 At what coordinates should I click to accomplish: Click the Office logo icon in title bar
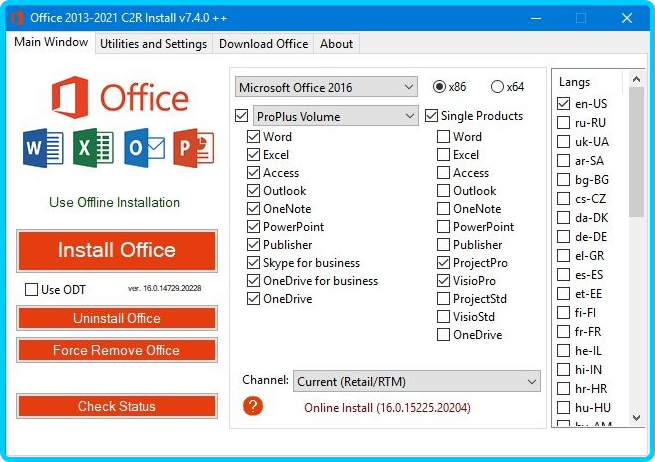coord(17,18)
